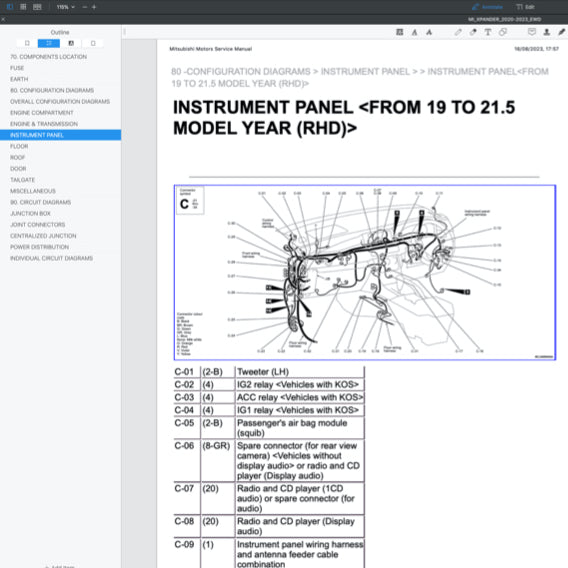Click the Mitsubishi Motors Service Manual header text
This screenshot has height=568, width=568.
(211, 49)
